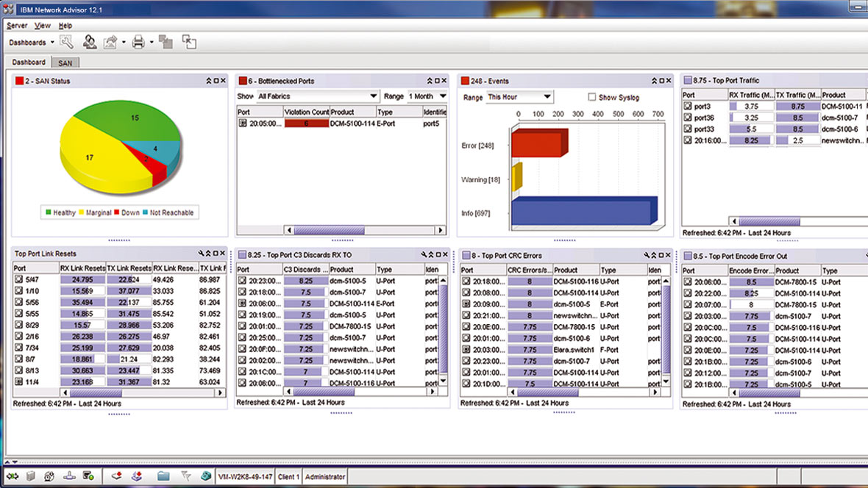Click the Users toolbar icon
868x488 pixels.
coord(90,42)
